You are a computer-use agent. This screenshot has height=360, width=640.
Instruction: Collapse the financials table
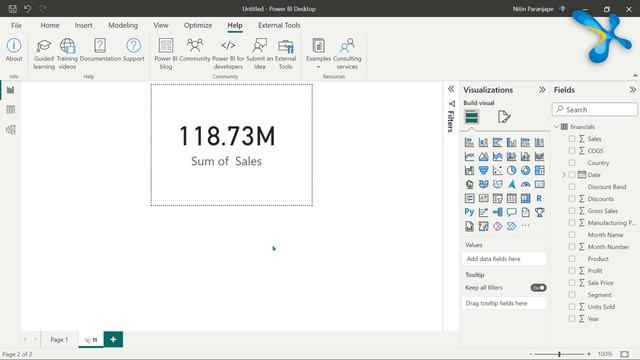[556, 127]
